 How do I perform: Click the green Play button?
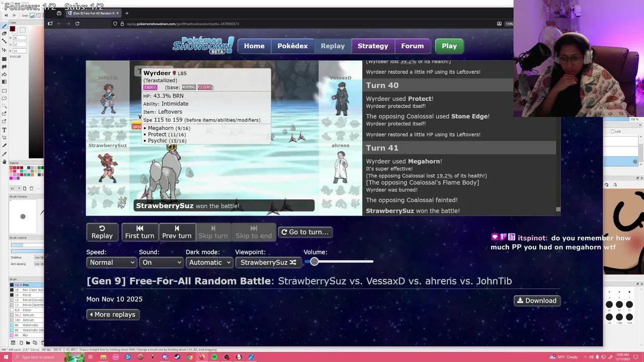[449, 46]
